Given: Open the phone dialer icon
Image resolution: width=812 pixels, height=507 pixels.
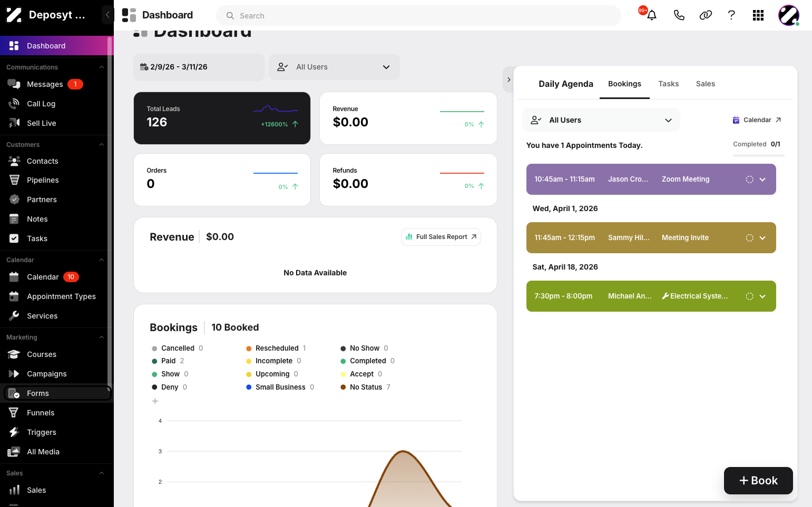Looking at the screenshot, I should pyautogui.click(x=679, y=15).
